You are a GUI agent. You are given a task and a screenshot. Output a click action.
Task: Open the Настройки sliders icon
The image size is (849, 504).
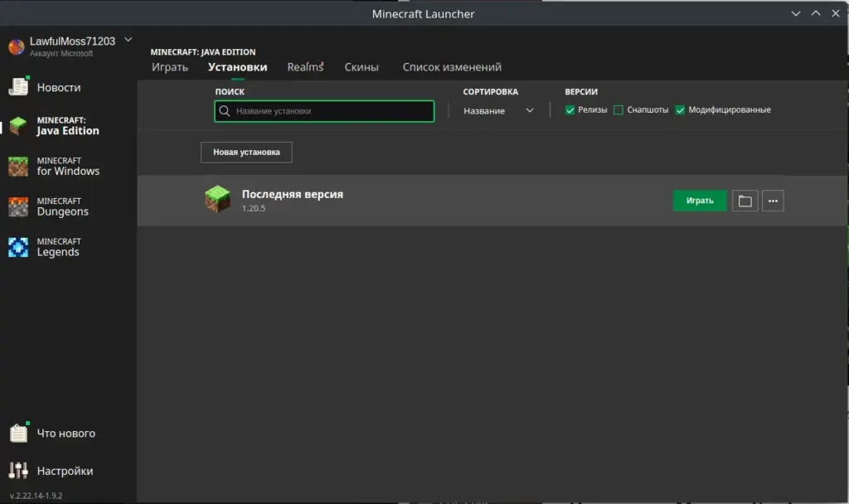(x=18, y=471)
